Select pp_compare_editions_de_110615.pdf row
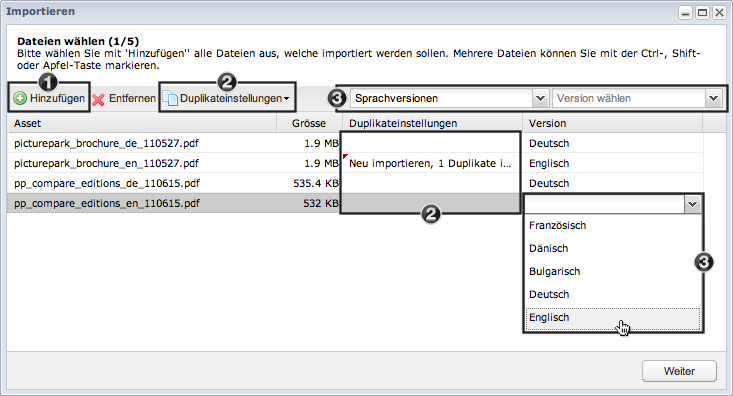Viewport: 733px width, 396px height. 355,183
